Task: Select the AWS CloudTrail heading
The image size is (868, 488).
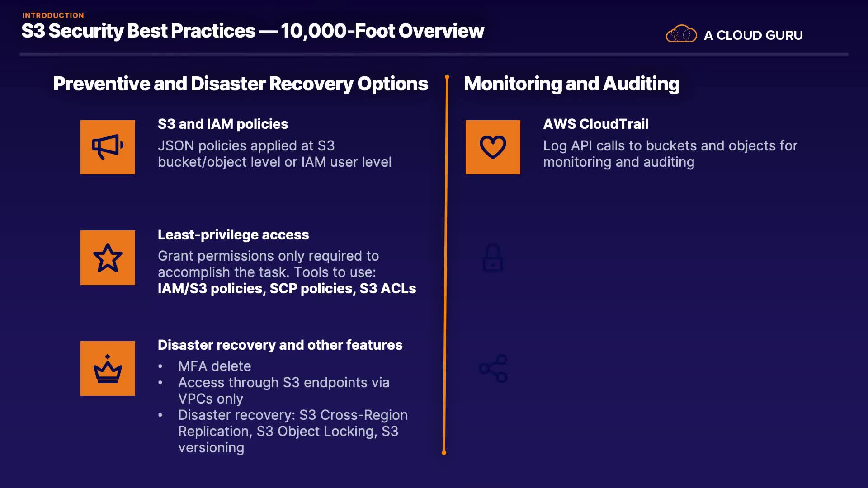Action: 595,124
